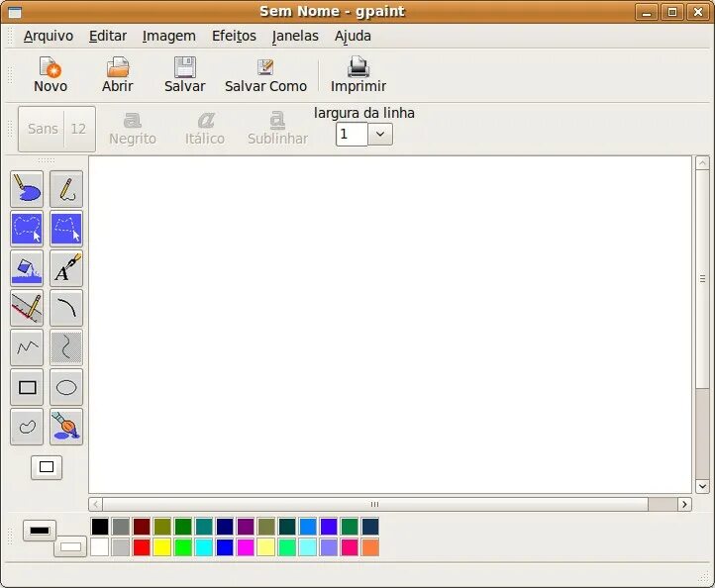
Task: Select the curve tool with dotted background
Action: 66,347
